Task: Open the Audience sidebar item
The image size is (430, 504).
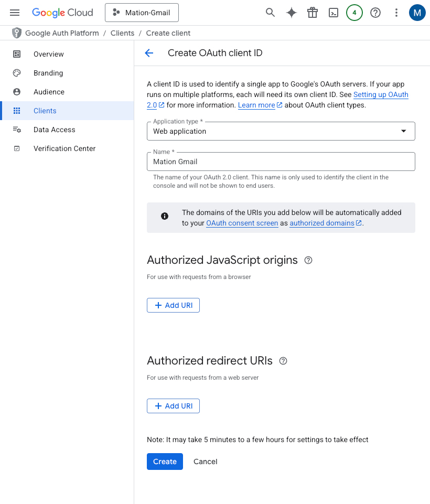Action: (67, 92)
